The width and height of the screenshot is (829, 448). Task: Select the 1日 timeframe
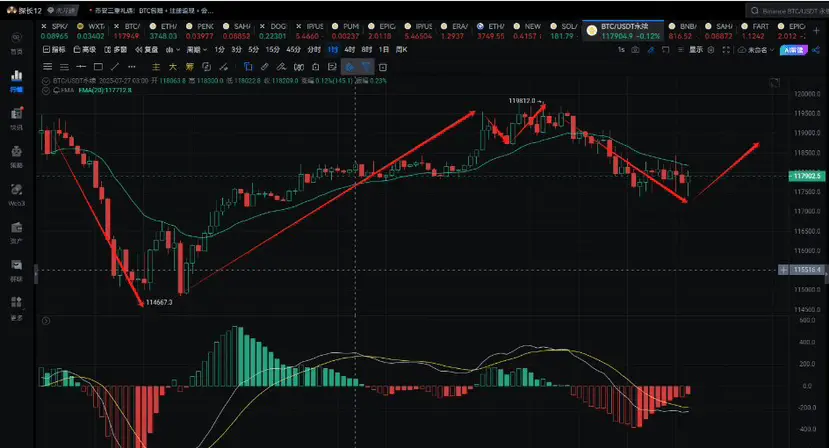[384, 50]
